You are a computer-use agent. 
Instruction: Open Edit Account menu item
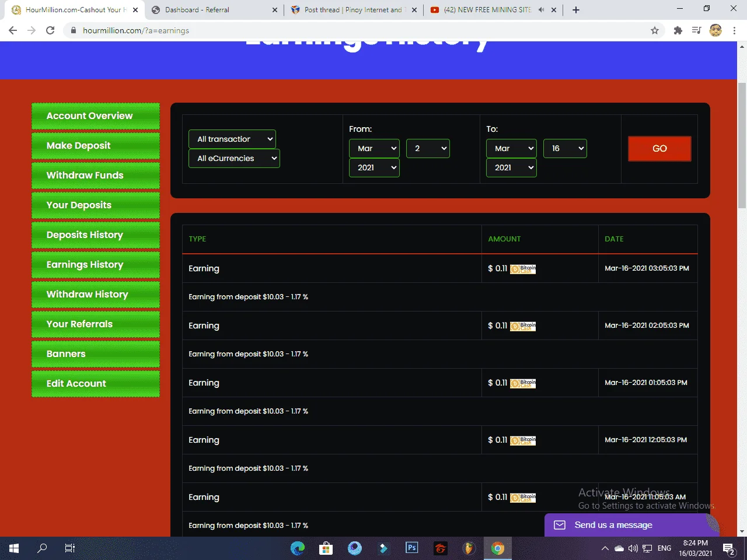tap(96, 384)
